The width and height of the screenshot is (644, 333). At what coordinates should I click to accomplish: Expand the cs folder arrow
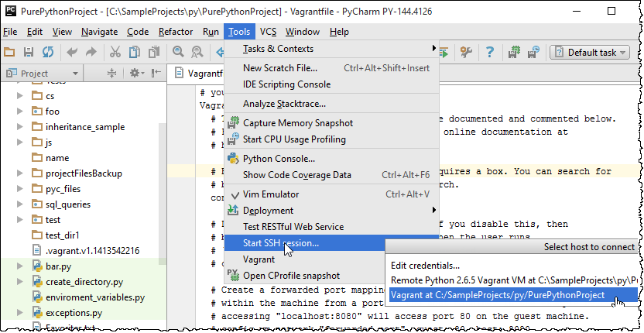tap(19, 96)
